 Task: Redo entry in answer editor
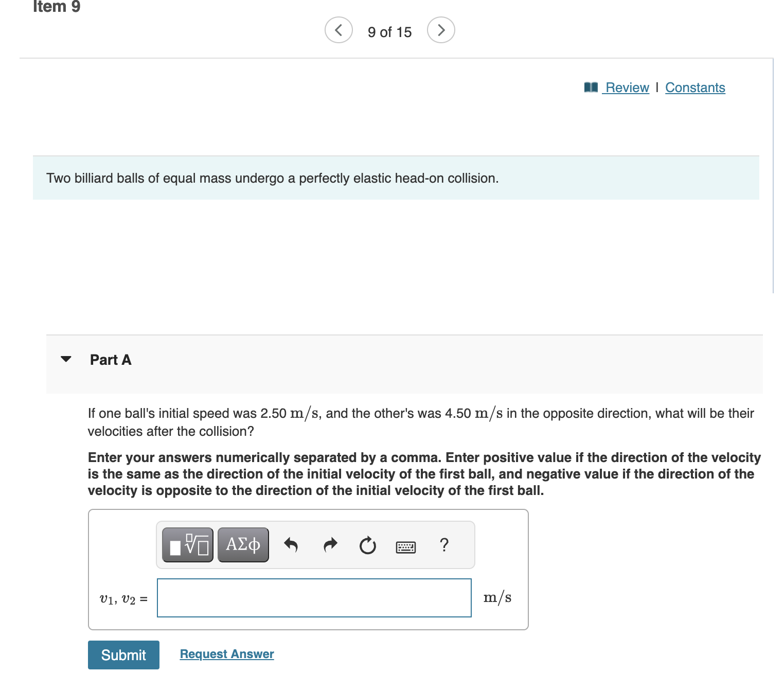tap(330, 544)
